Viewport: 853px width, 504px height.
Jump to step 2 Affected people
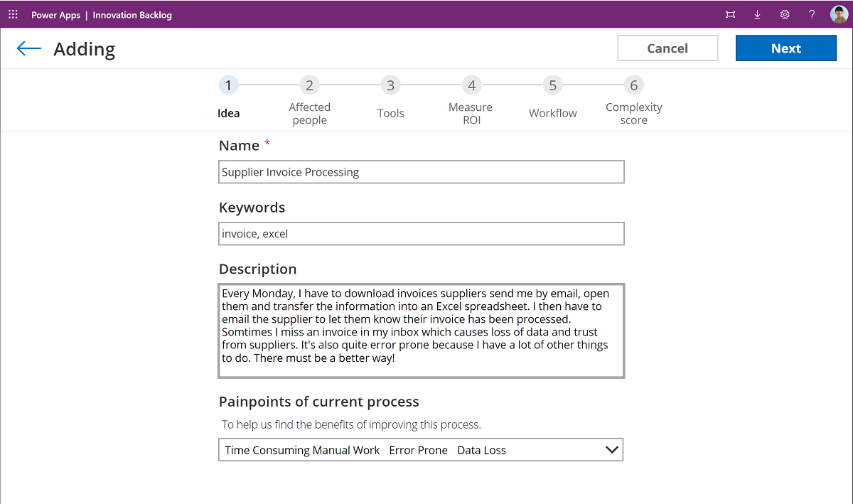[x=309, y=85]
